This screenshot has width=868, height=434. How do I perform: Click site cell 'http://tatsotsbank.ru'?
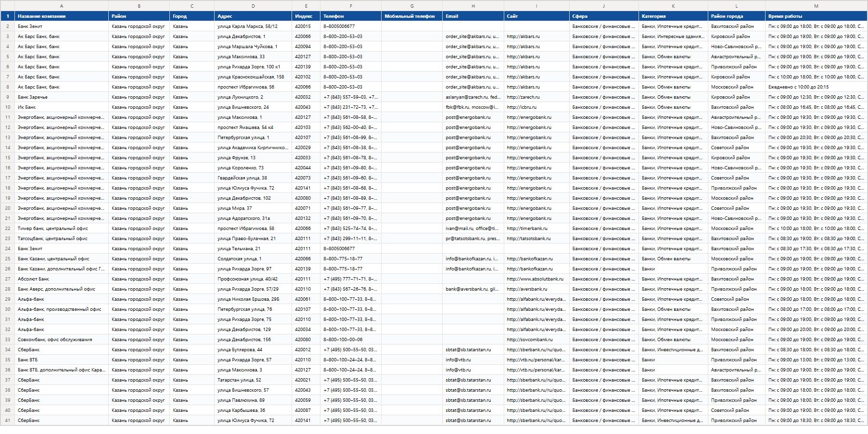tap(536, 239)
